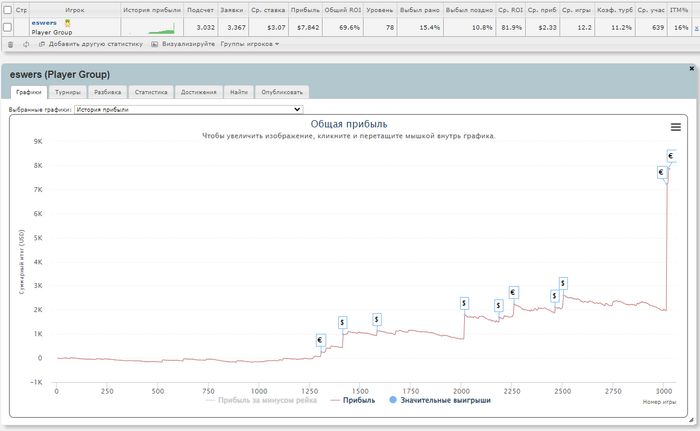This screenshot has width=700, height=431.
Task: Click the x remove link on eswers row
Action: pyautogui.click(x=696, y=28)
